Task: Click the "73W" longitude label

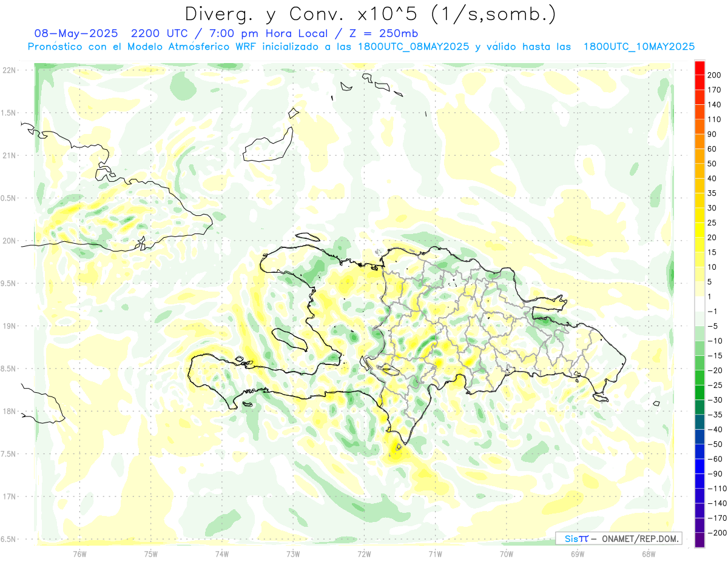Action: pyautogui.click(x=293, y=554)
